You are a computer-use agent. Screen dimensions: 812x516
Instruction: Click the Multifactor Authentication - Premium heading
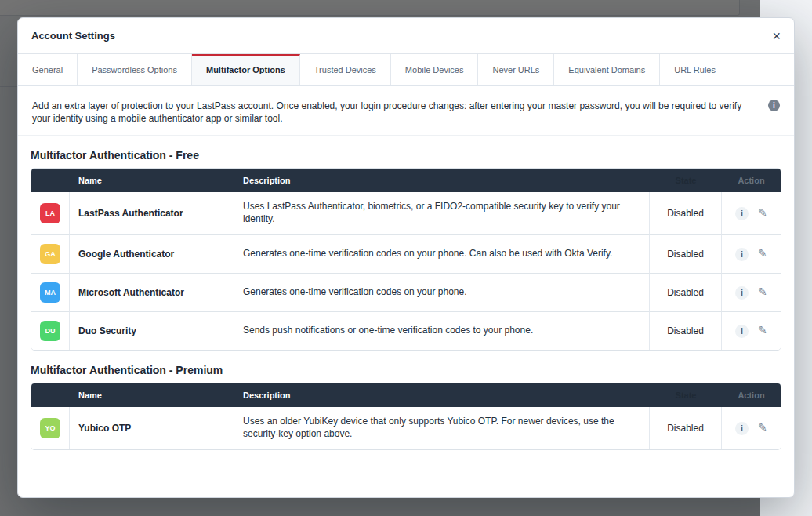tap(126, 371)
